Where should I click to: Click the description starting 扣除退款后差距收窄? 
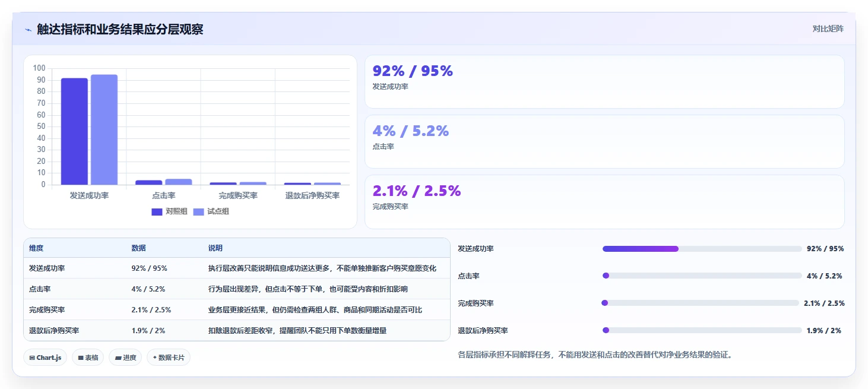297,331
